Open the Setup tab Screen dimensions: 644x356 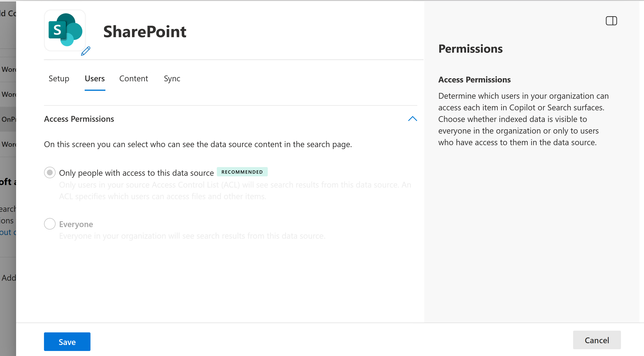click(x=59, y=79)
